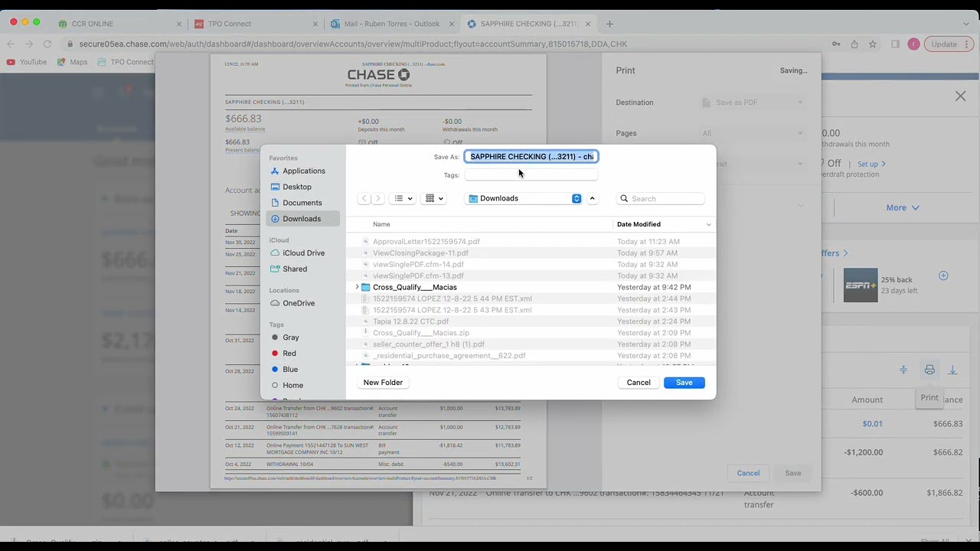Click the file dialog Search field
This screenshot has height=551, width=980.
(661, 198)
